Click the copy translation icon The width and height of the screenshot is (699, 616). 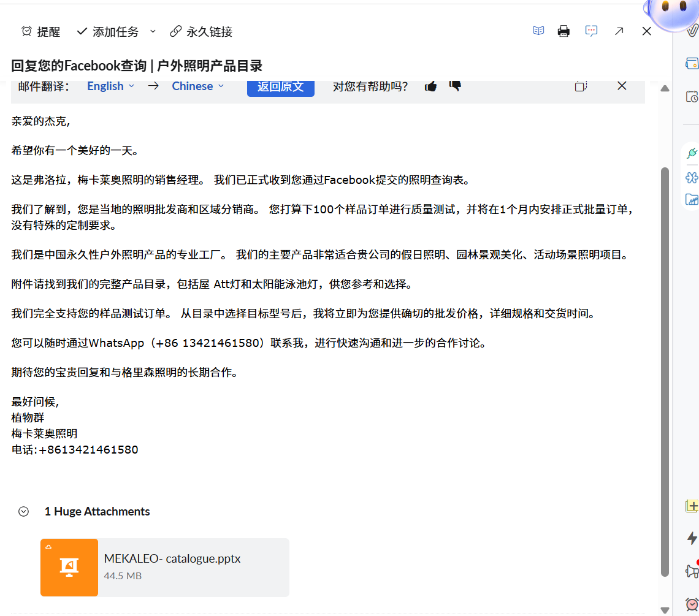point(581,86)
